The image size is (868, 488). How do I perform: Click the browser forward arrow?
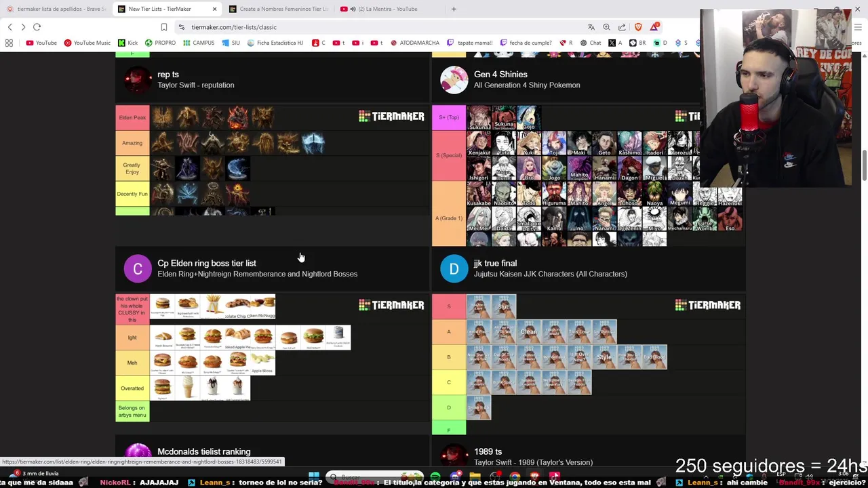[23, 27]
